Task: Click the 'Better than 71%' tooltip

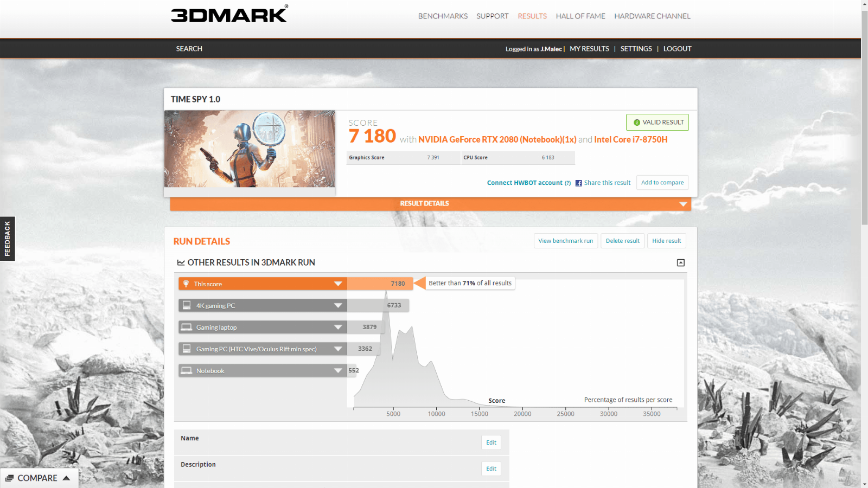Action: 470,283
